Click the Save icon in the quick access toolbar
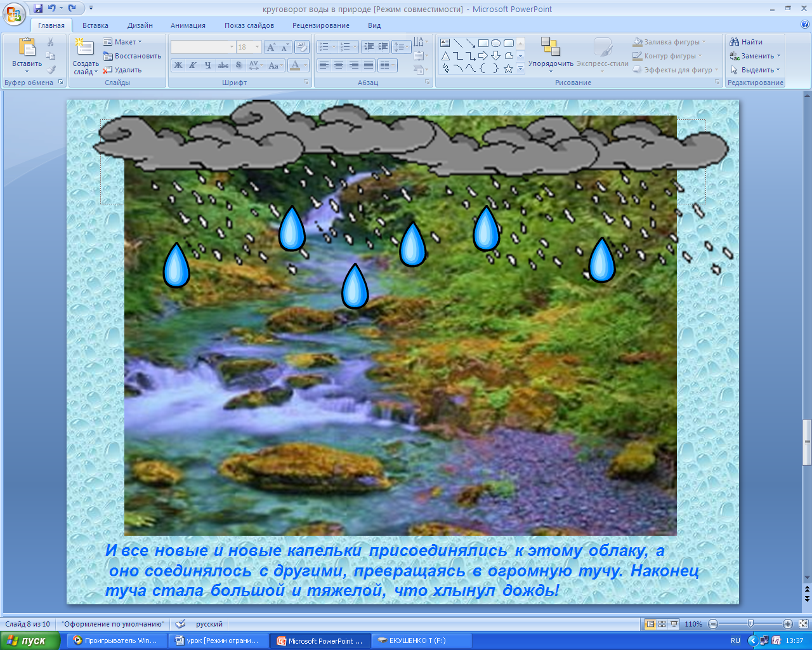Image resolution: width=812 pixels, height=650 pixels. click(x=38, y=9)
